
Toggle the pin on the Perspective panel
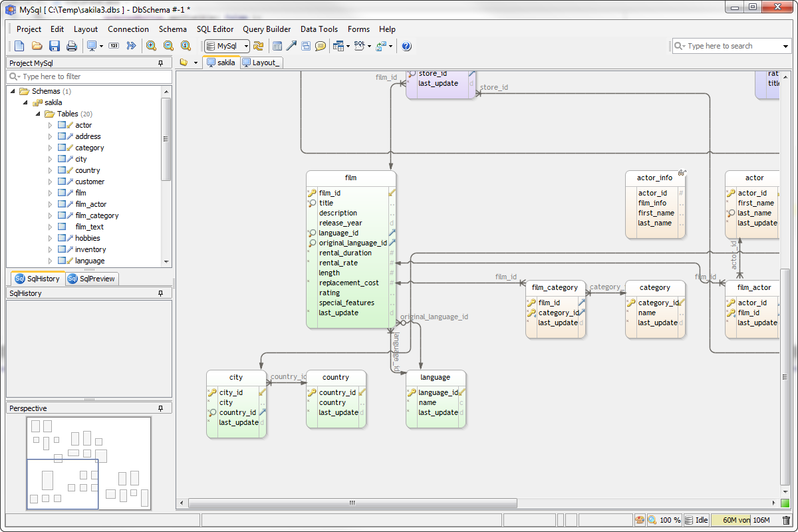[x=160, y=408]
